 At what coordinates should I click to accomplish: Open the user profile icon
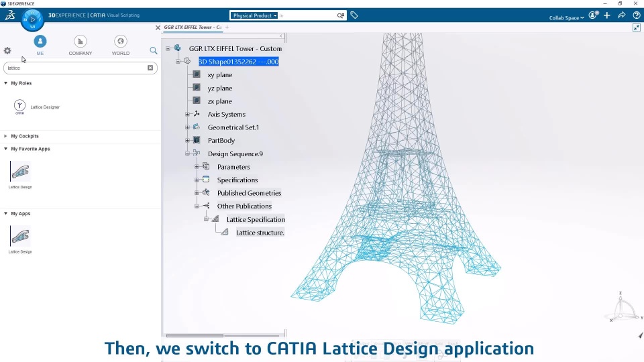(x=594, y=15)
